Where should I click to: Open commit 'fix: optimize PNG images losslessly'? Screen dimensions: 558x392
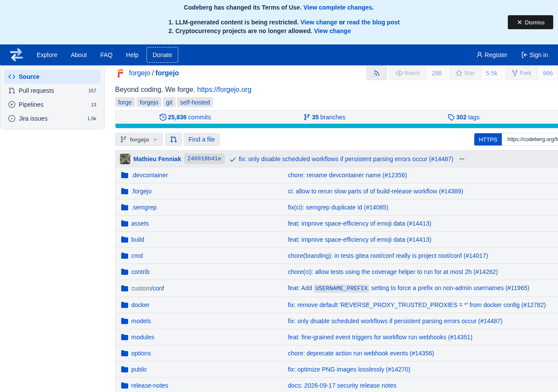349,369
